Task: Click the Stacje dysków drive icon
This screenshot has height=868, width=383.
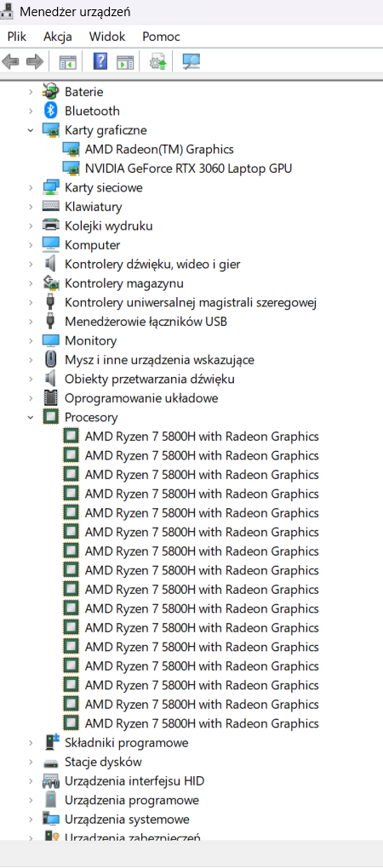Action: point(51,762)
